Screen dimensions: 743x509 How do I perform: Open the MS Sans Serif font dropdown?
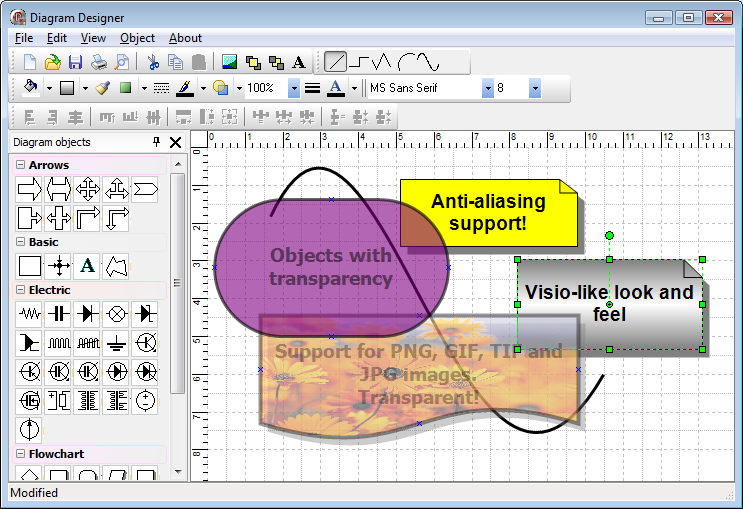tap(488, 88)
